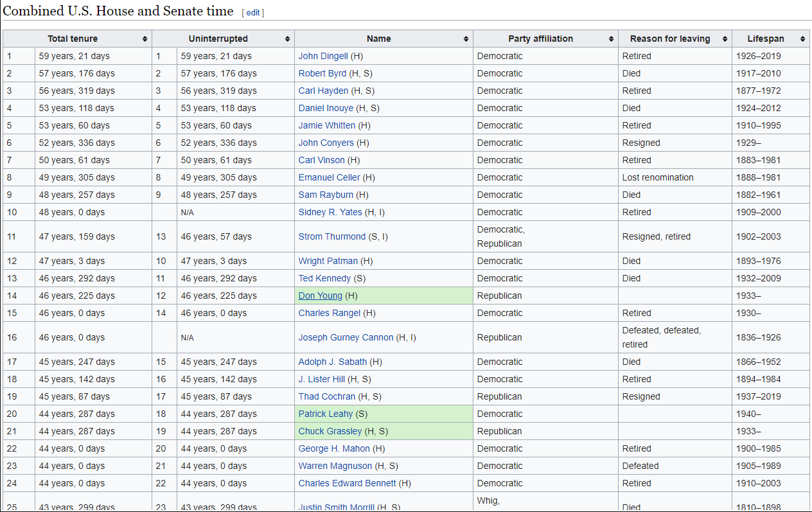
Task: Open Joseph Gurney Cannon article link
Action: [x=346, y=337]
